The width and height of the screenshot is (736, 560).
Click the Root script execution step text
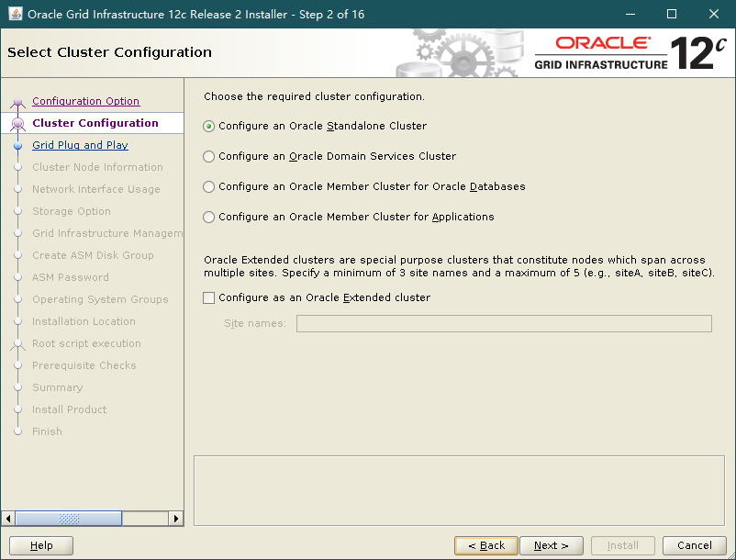click(86, 343)
